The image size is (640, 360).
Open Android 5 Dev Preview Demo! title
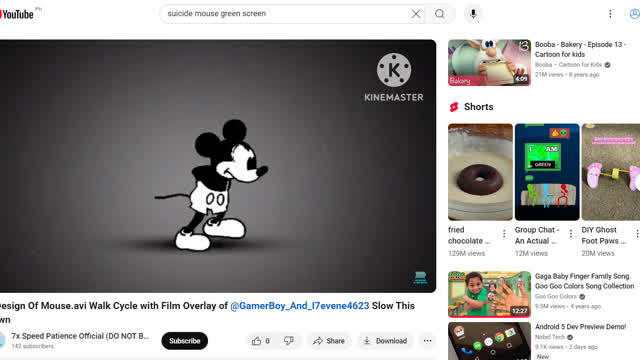(x=580, y=327)
